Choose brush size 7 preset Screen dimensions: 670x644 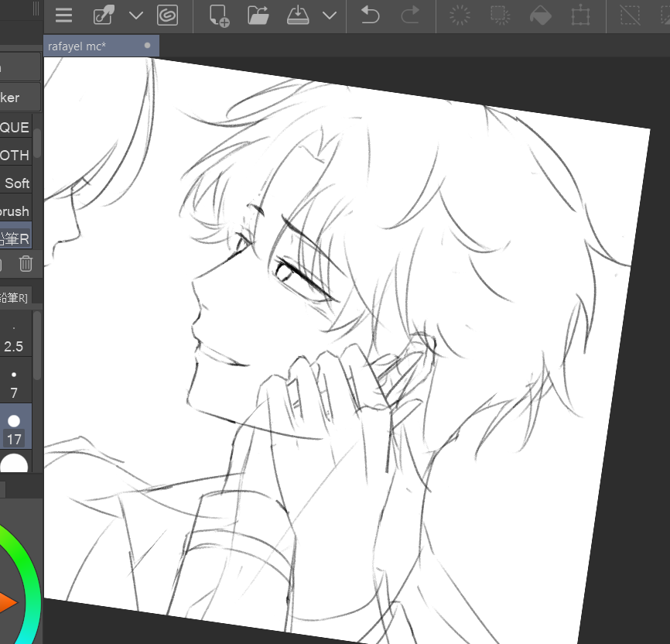tap(15, 380)
